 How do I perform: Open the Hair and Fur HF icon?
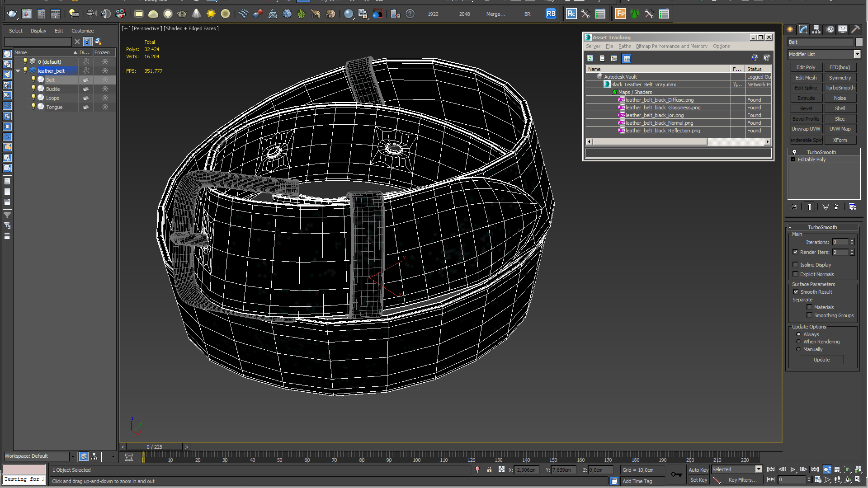316,14
